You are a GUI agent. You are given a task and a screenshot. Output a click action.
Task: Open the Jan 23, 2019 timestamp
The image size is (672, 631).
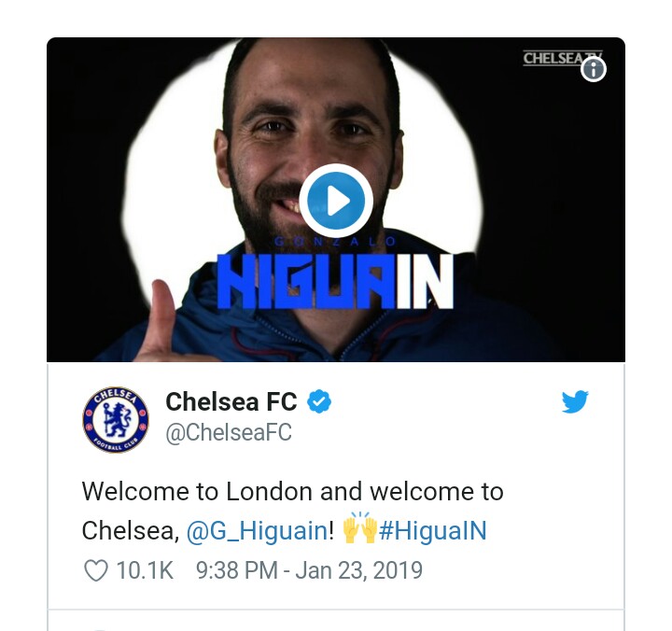pyautogui.click(x=309, y=570)
